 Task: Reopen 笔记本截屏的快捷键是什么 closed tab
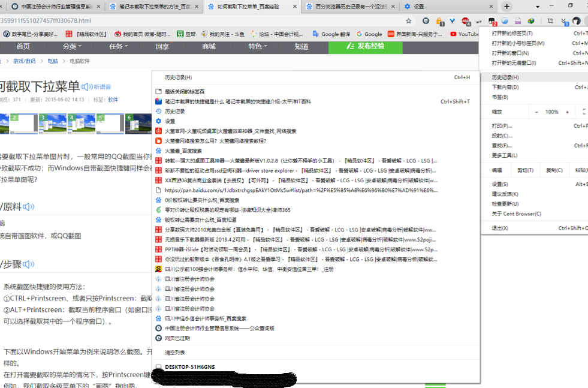(x=316, y=101)
